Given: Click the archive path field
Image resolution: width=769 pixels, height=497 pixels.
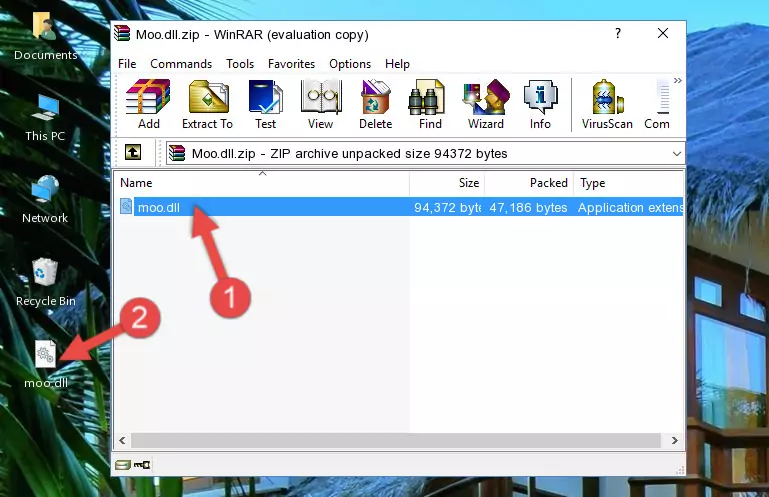Looking at the screenshot, I should pos(425,154).
